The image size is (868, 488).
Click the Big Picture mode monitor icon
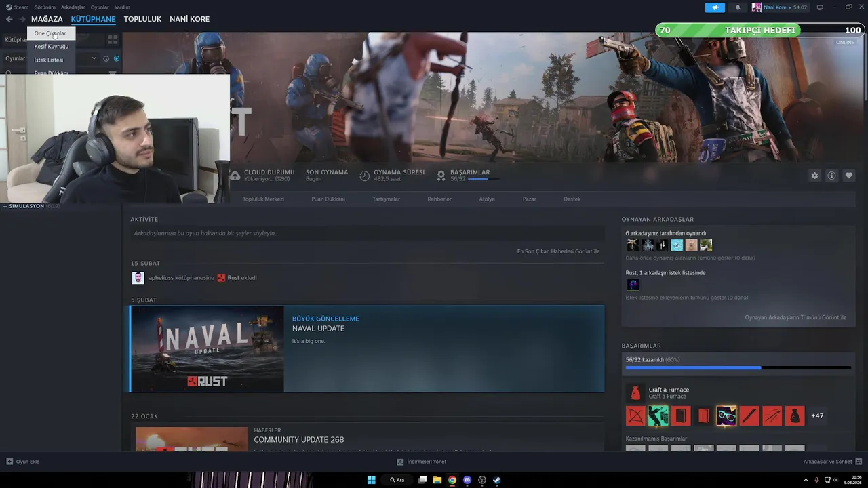coord(820,7)
